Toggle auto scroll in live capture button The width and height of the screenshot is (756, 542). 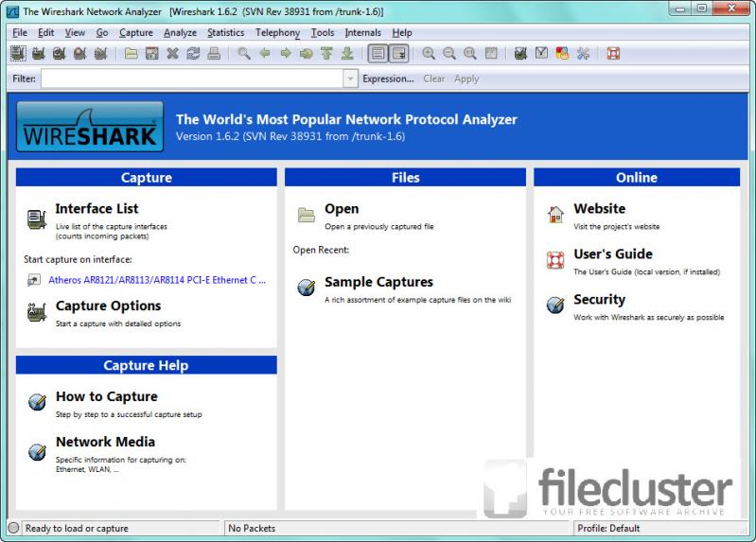tap(399, 53)
